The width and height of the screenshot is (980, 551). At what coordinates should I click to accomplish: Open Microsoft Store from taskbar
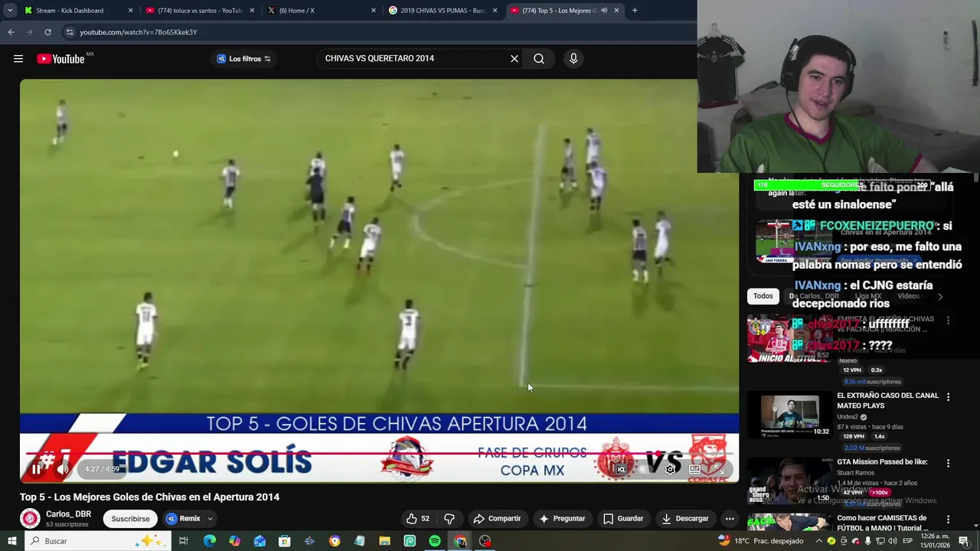coord(284,541)
